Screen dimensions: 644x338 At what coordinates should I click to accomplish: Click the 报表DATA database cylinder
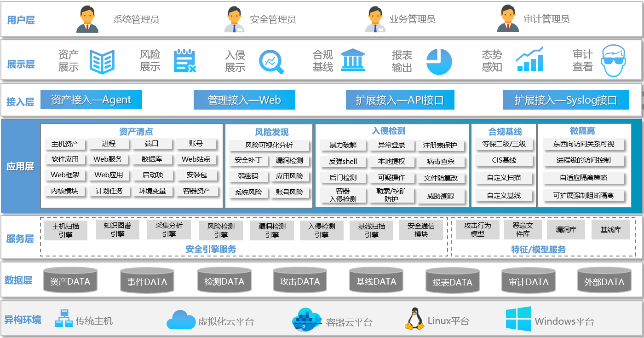tap(452, 281)
